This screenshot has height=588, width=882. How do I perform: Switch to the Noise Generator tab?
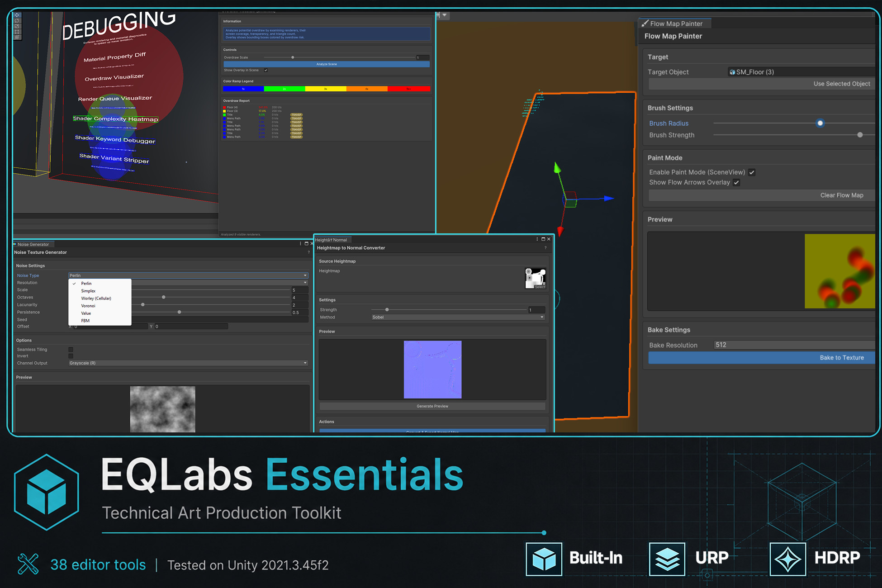pyautogui.click(x=33, y=244)
